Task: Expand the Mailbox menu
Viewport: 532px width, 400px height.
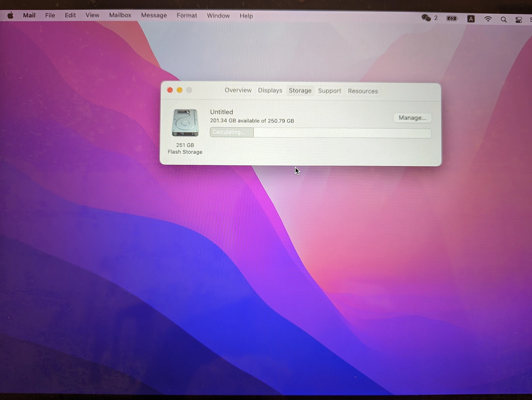Action: (x=120, y=15)
